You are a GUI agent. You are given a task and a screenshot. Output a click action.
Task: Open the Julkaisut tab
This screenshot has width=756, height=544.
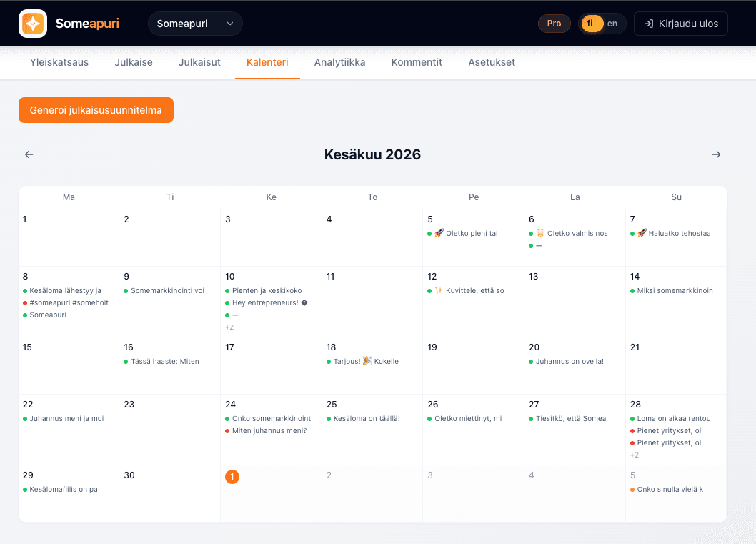point(199,62)
